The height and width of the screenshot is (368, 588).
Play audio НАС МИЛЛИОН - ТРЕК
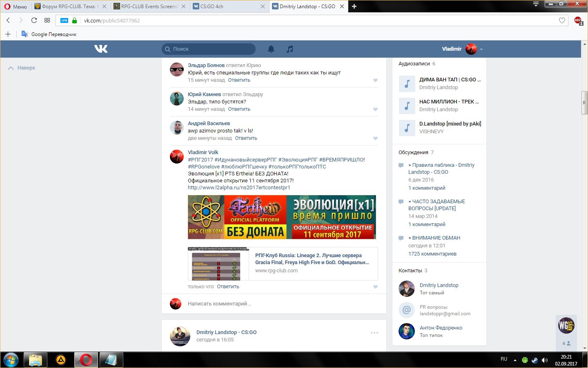[407, 105]
